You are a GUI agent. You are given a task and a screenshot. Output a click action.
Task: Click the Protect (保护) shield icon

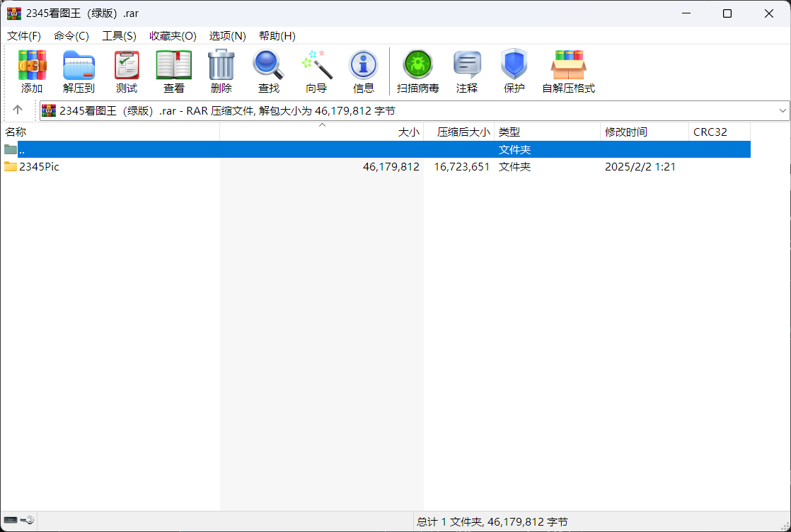514,66
